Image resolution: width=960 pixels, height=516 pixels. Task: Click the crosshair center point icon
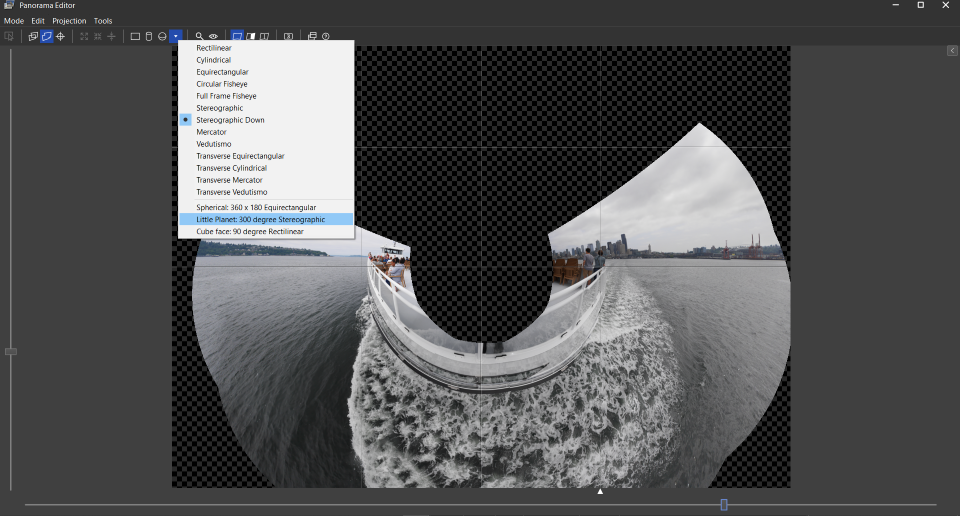pos(60,36)
